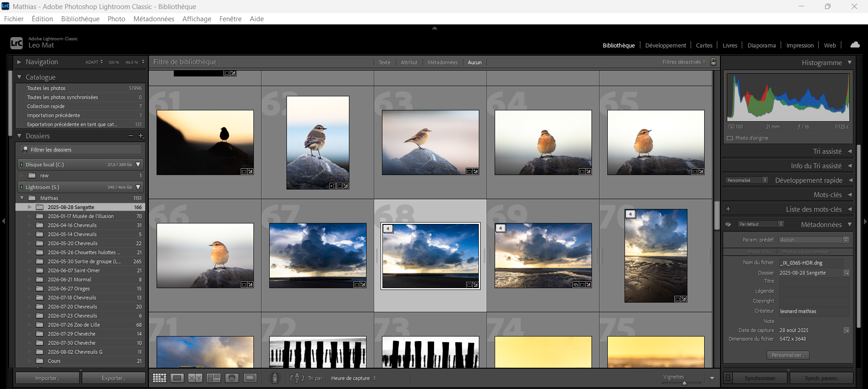Open toolbar content dropdown triangle

click(712, 378)
